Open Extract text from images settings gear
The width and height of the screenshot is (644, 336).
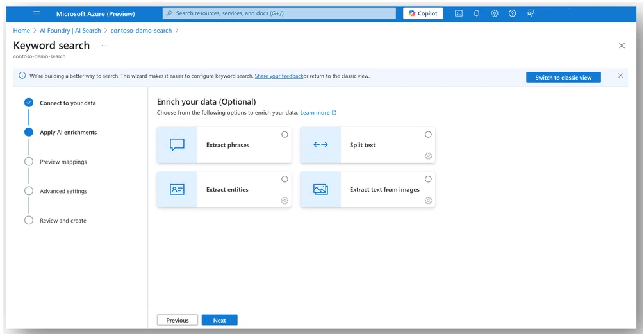(x=428, y=201)
